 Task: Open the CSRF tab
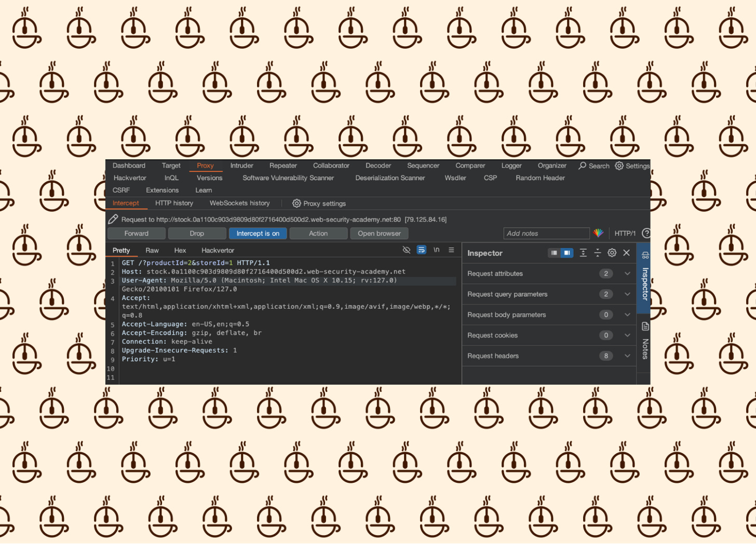(x=121, y=191)
